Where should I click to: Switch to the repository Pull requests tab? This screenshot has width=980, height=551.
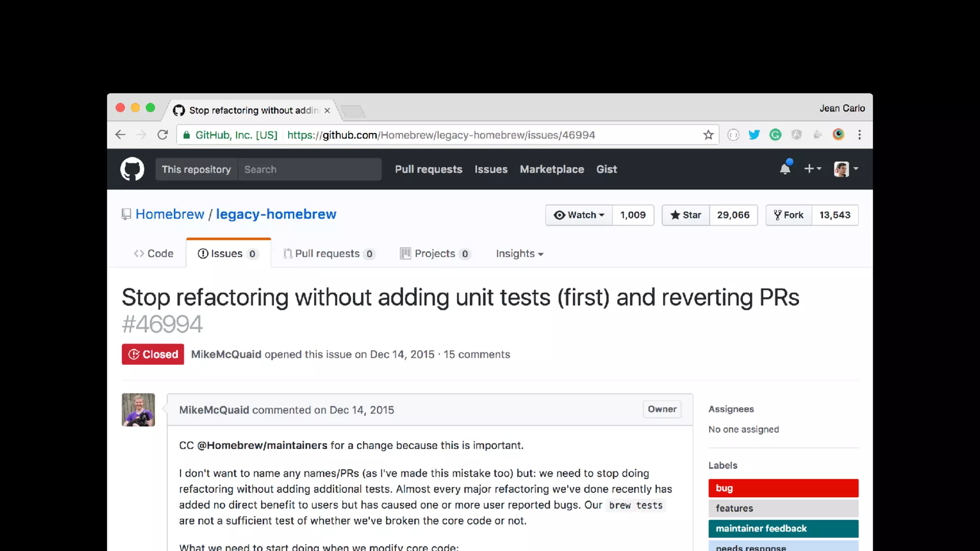329,253
